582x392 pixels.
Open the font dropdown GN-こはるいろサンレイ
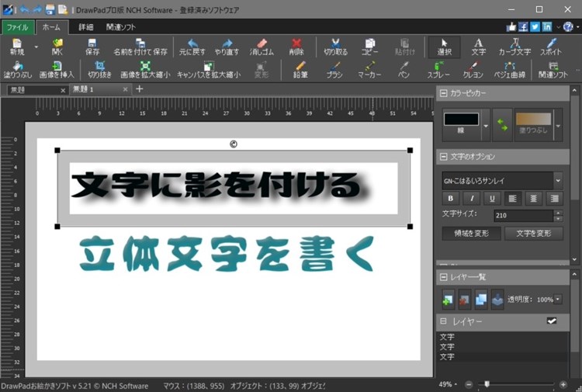(x=558, y=181)
